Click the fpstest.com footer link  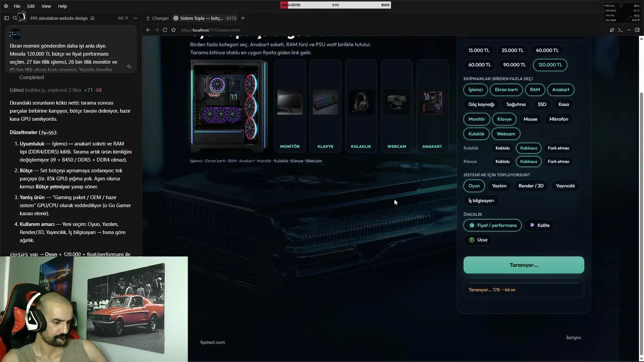212,342
